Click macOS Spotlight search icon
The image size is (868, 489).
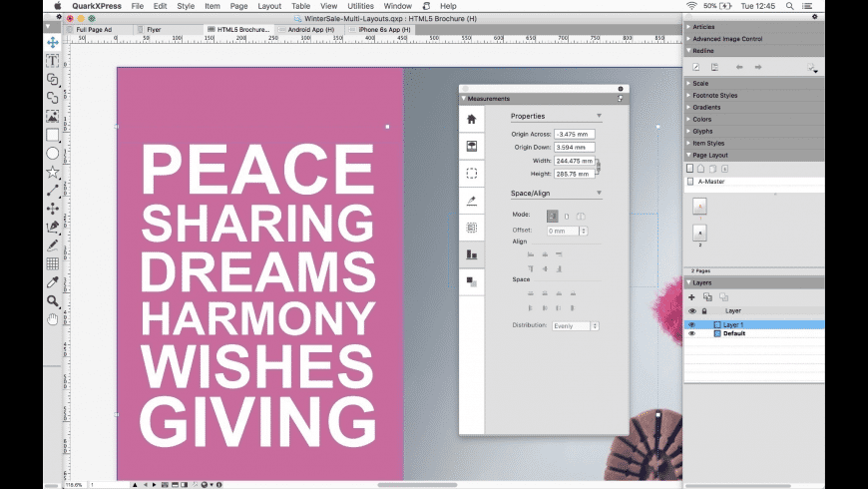tap(790, 6)
